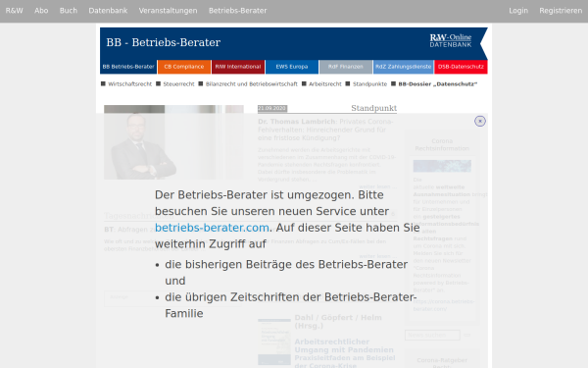The image size is (588, 368).
Task: Open the Arbeitsrechtlicher Umgang mit Pandemien title
Action: pos(345,353)
